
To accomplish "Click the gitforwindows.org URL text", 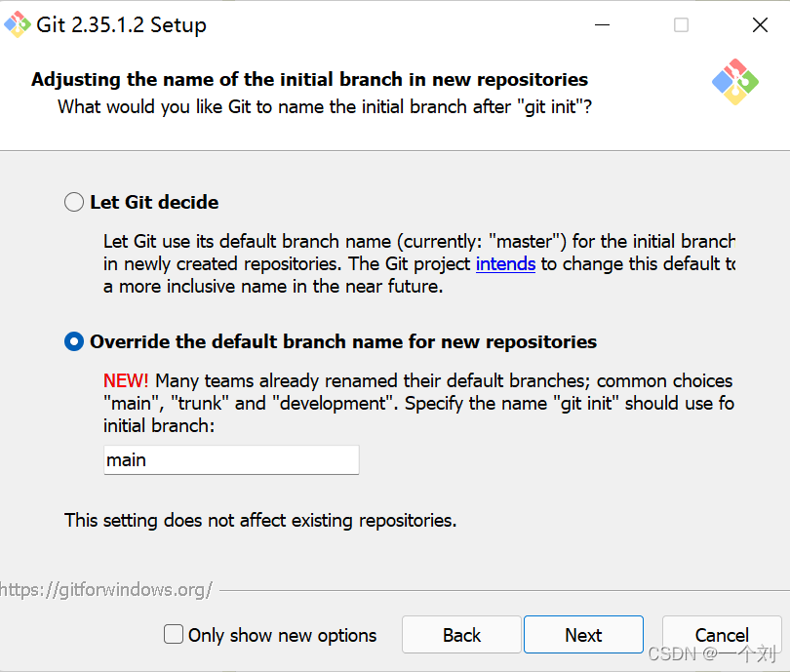I will point(105,590).
